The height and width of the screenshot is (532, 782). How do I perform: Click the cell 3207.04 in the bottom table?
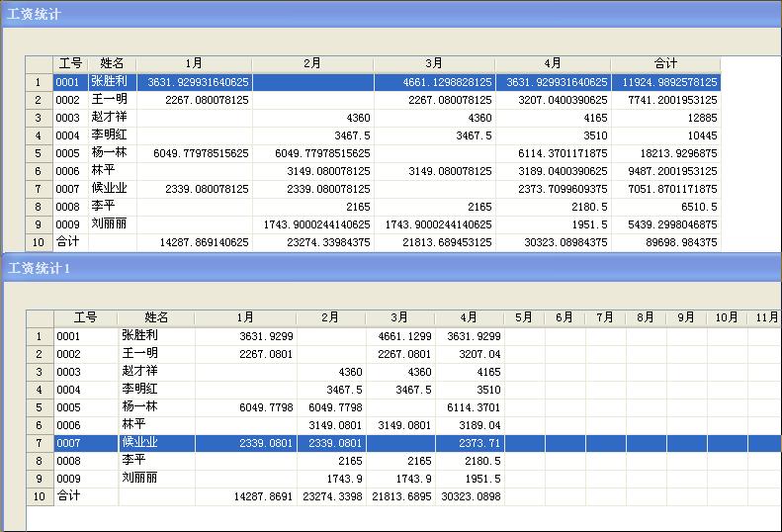(470, 354)
